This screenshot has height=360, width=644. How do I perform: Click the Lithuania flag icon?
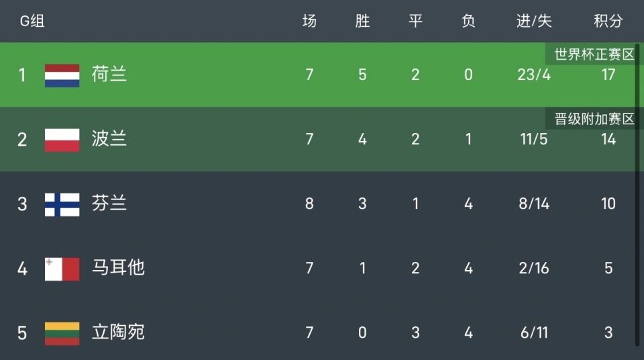[62, 333]
